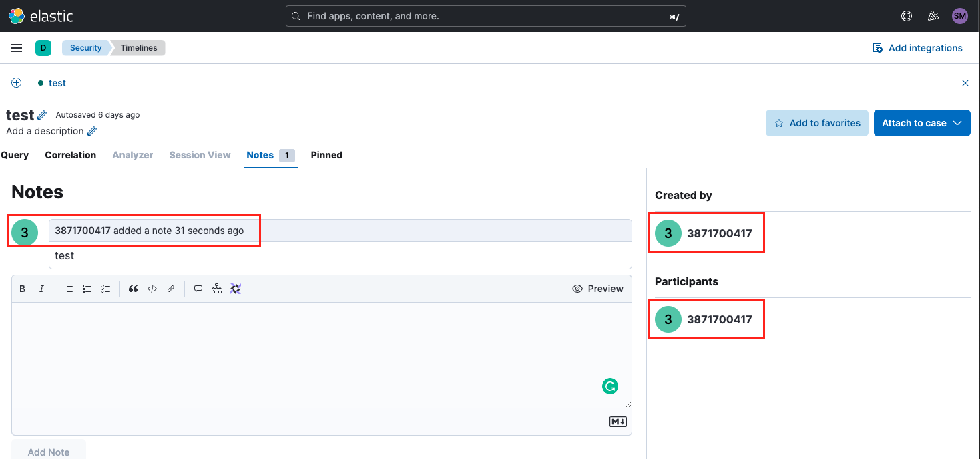The width and height of the screenshot is (980, 459).
Task: Open the Markdown help icon
Action: 618,422
